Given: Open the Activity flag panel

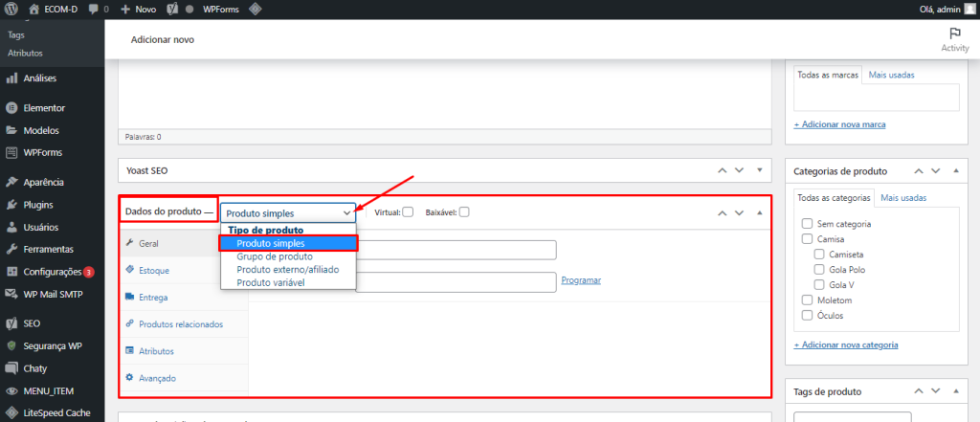Looking at the screenshot, I should (x=954, y=40).
